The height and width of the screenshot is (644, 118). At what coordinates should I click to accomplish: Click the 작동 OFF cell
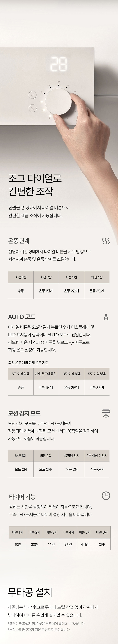97,469
